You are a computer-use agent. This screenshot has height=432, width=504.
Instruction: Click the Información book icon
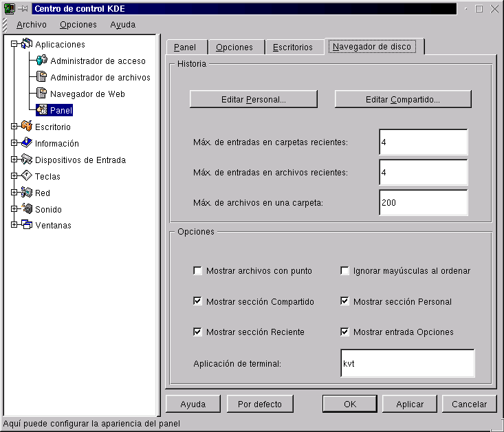(27, 143)
